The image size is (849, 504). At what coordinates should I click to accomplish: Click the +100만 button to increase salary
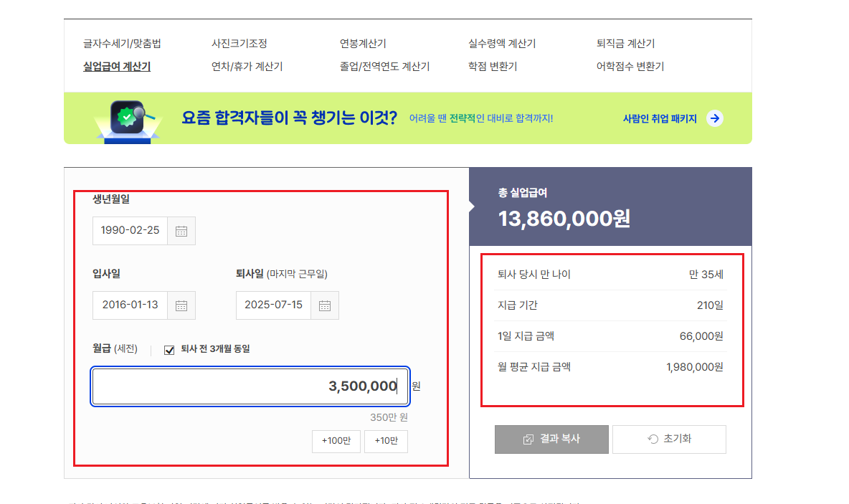pos(336,442)
